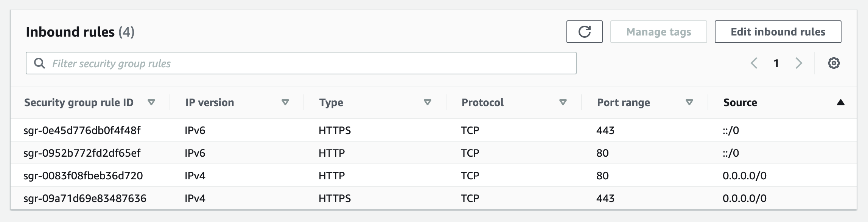Click the Edit inbound rules button

[x=778, y=32]
